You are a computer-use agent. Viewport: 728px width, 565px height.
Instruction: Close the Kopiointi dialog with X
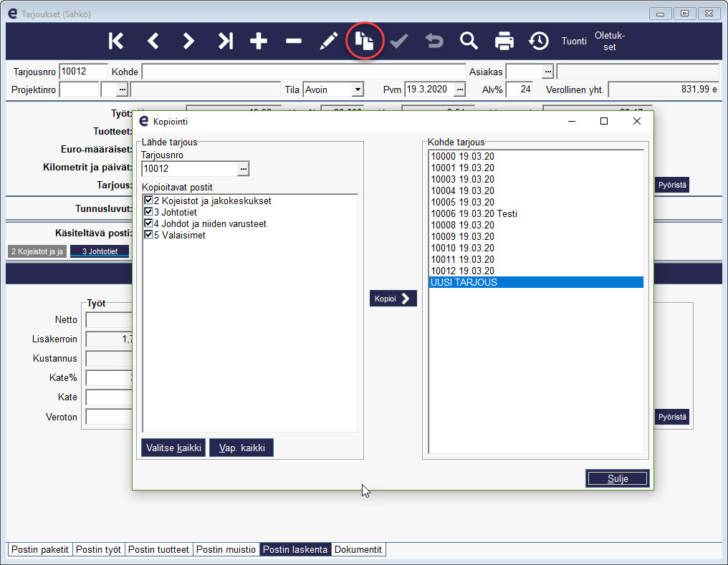pyautogui.click(x=637, y=122)
